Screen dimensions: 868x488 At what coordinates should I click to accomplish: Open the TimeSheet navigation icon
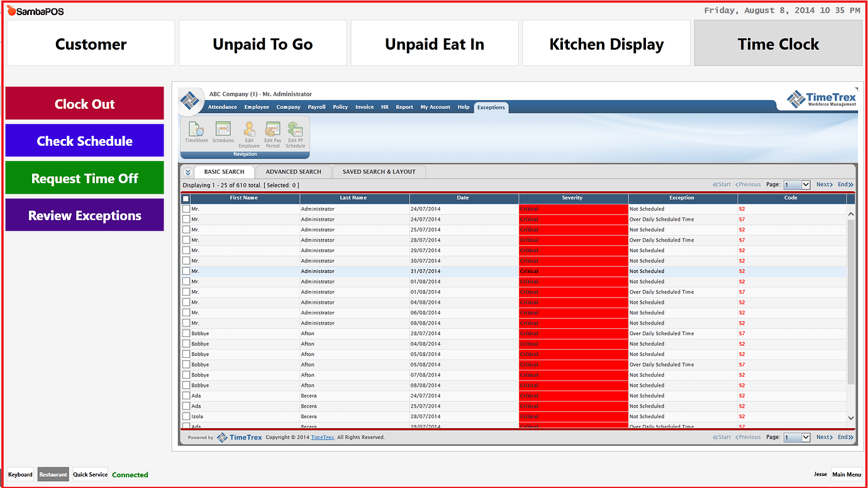click(x=196, y=132)
